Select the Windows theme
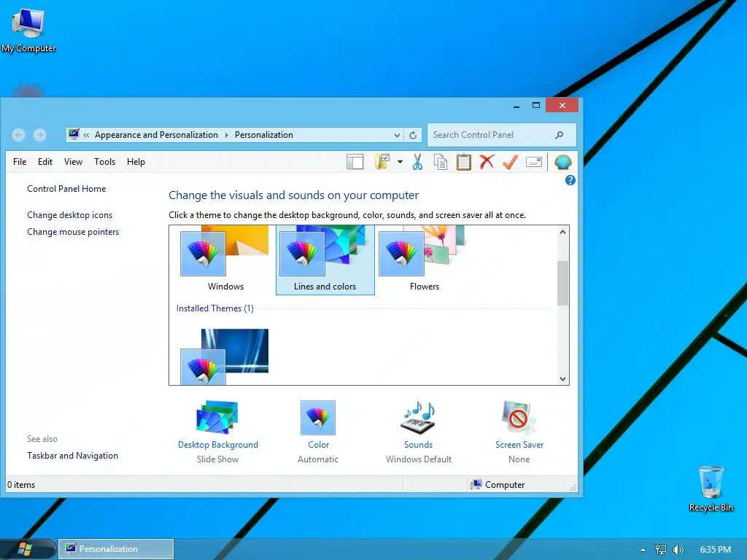The width and height of the screenshot is (747, 560). tap(226, 260)
